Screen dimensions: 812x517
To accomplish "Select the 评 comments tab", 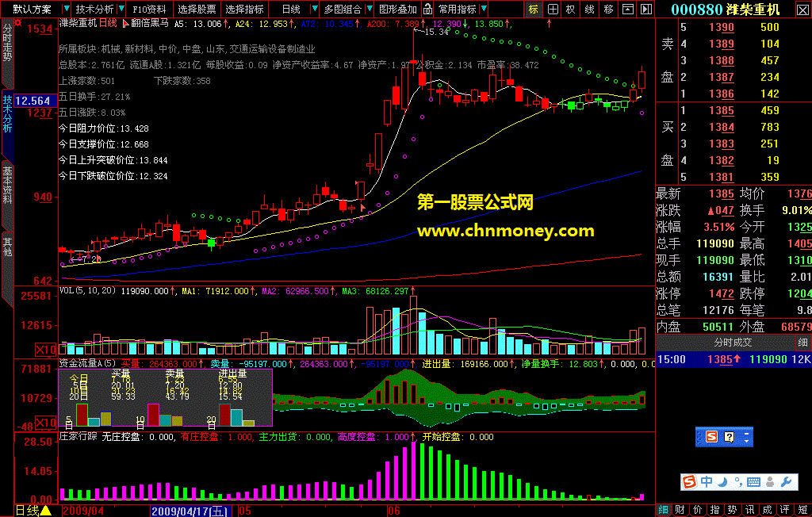I will (x=785, y=510).
